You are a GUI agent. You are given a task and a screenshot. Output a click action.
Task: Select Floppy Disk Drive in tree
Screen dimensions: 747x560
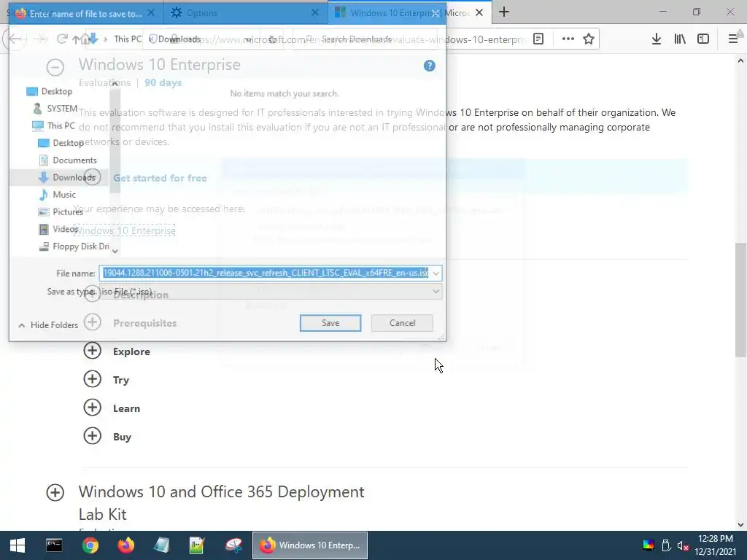pos(74,246)
